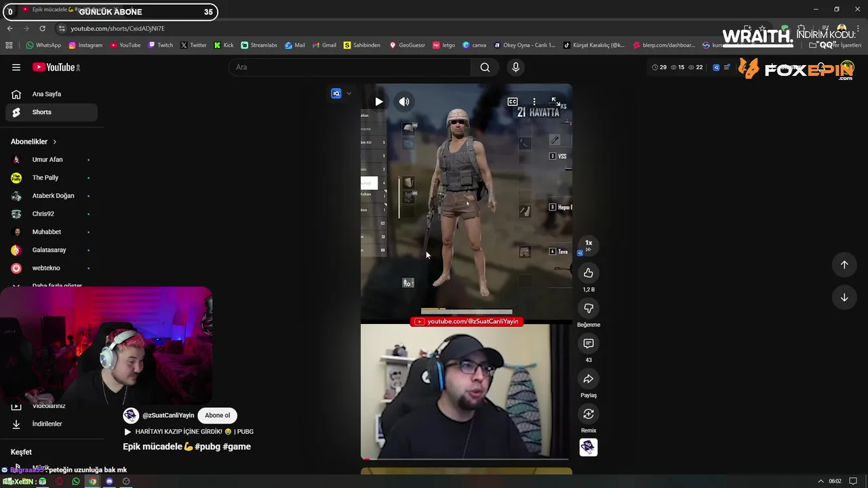Expand the vidIQ extension dropdown beside the video
Viewport: 868px width, 488px height.
[349, 94]
